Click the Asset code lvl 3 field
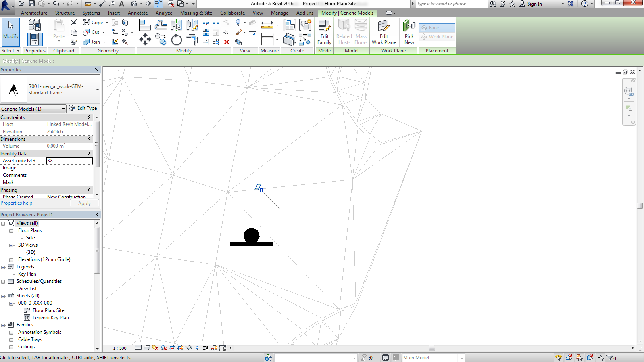 [x=69, y=161]
